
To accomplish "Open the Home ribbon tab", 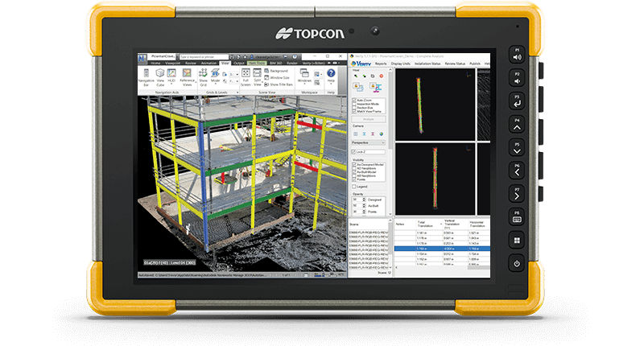I will 155,64.
